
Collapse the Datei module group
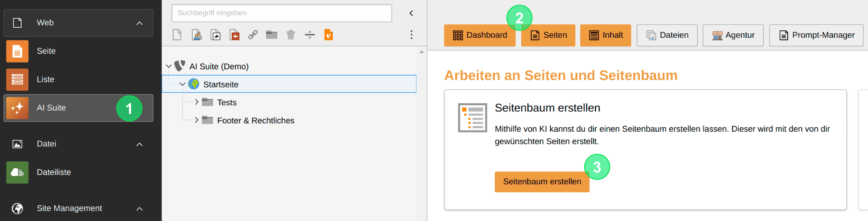(139, 144)
